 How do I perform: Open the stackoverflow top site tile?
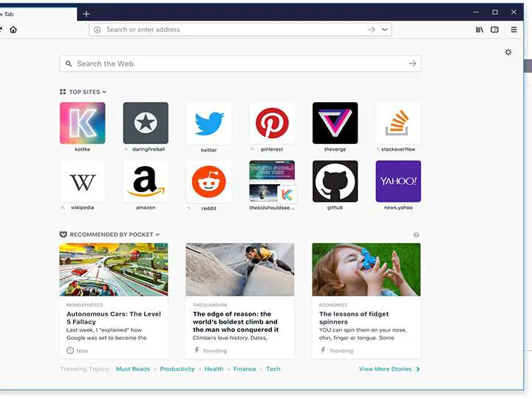[398, 123]
